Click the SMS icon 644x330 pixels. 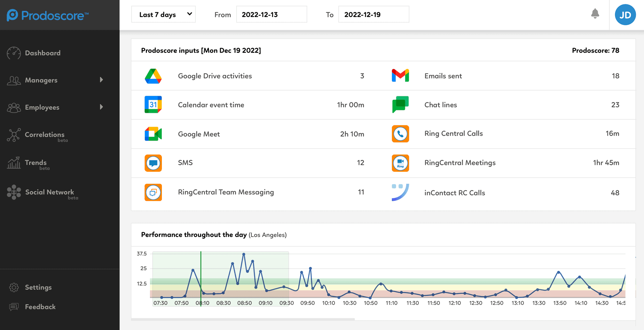pos(153,163)
